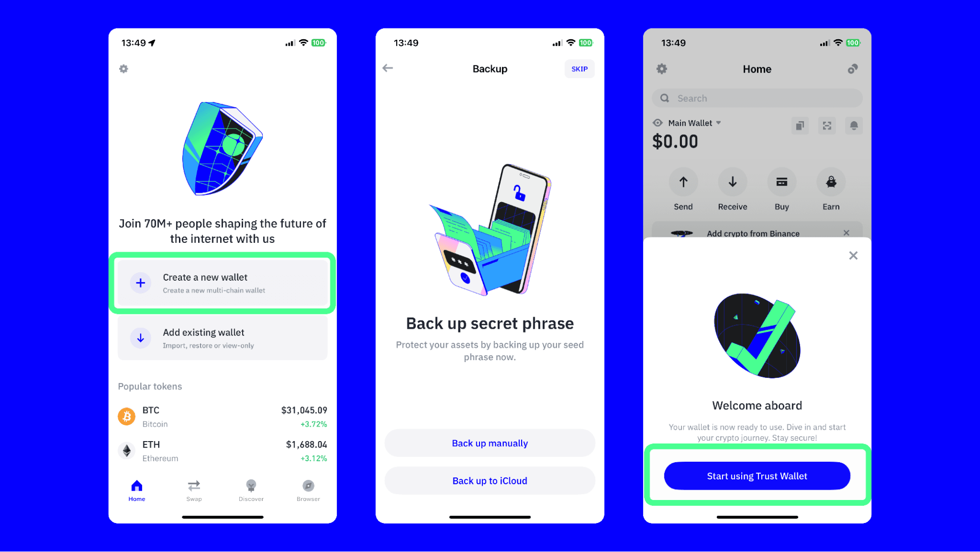This screenshot has height=552, width=980.
Task: Tap Back up to iCloud option
Action: 489,480
